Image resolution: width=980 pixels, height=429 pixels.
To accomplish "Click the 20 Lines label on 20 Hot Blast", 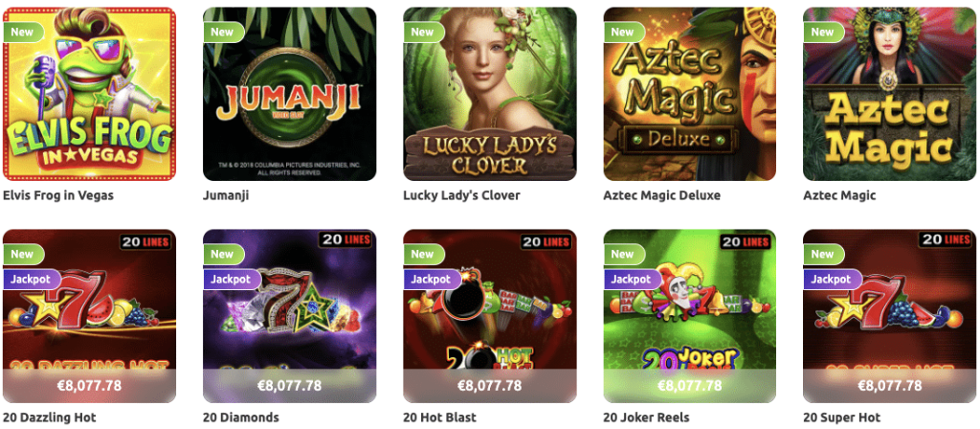I will tap(546, 240).
